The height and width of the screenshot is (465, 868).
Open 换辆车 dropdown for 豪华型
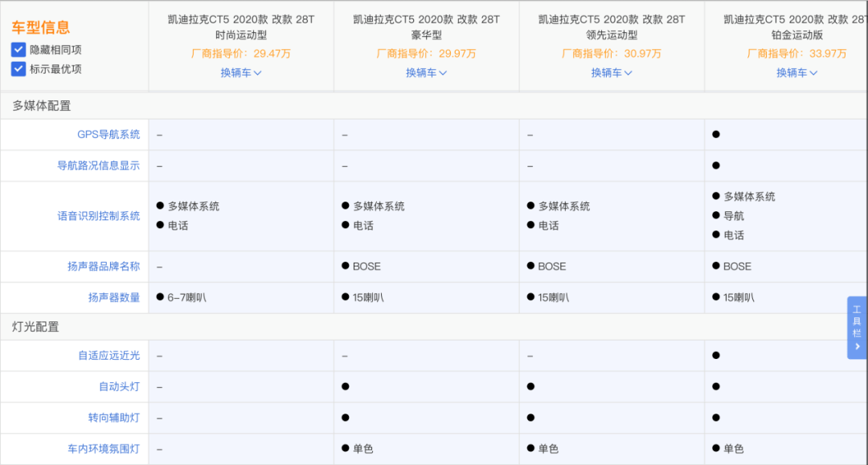(426, 73)
